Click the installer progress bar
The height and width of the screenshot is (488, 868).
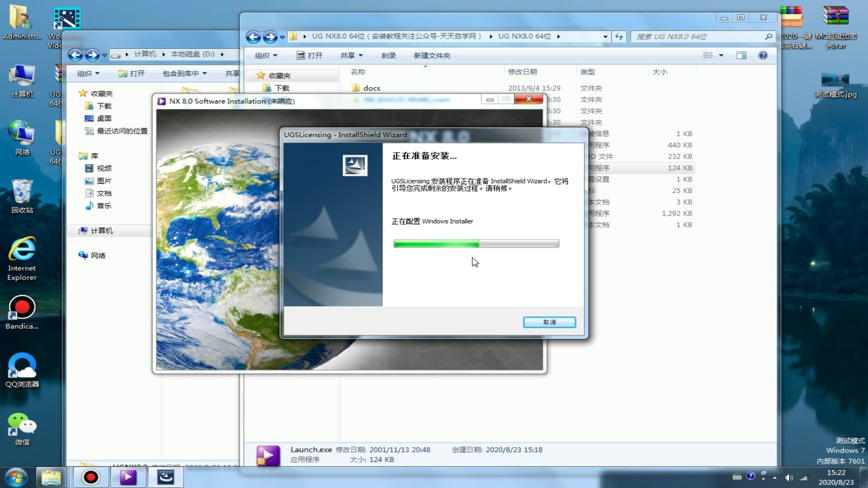476,244
